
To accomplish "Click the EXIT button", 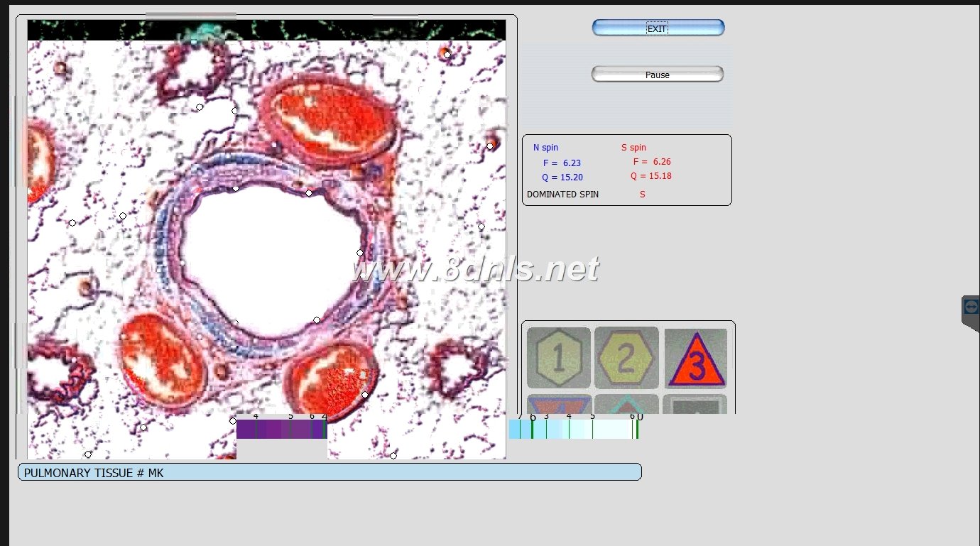I will tap(657, 28).
